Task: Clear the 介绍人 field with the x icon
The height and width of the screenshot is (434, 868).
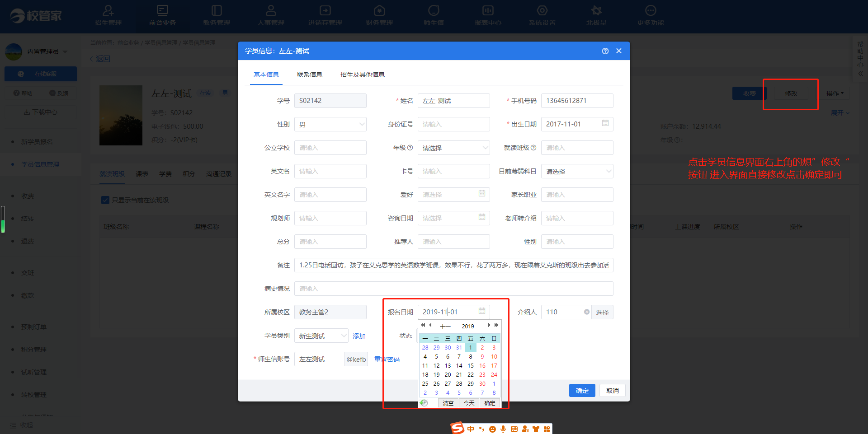Action: 587,312
